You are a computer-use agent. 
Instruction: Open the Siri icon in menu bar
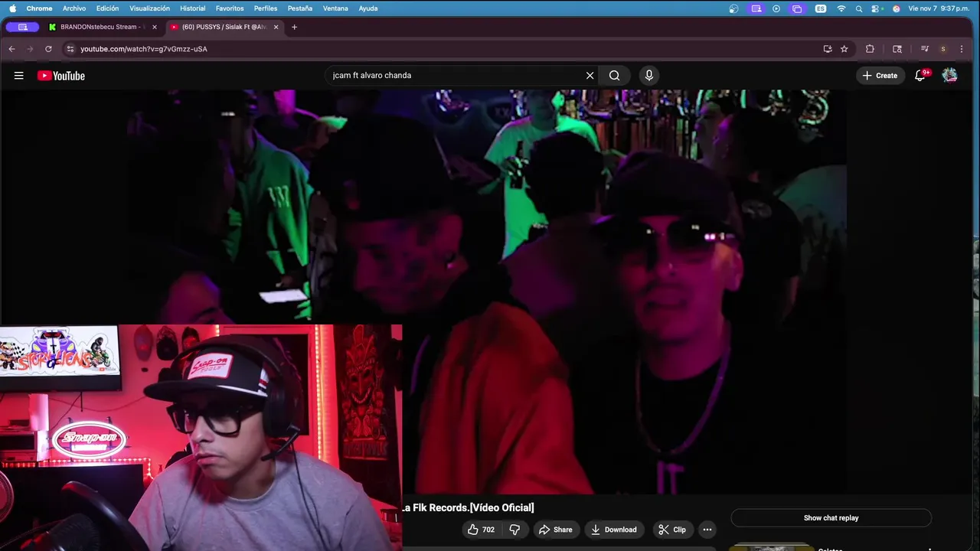tap(897, 8)
